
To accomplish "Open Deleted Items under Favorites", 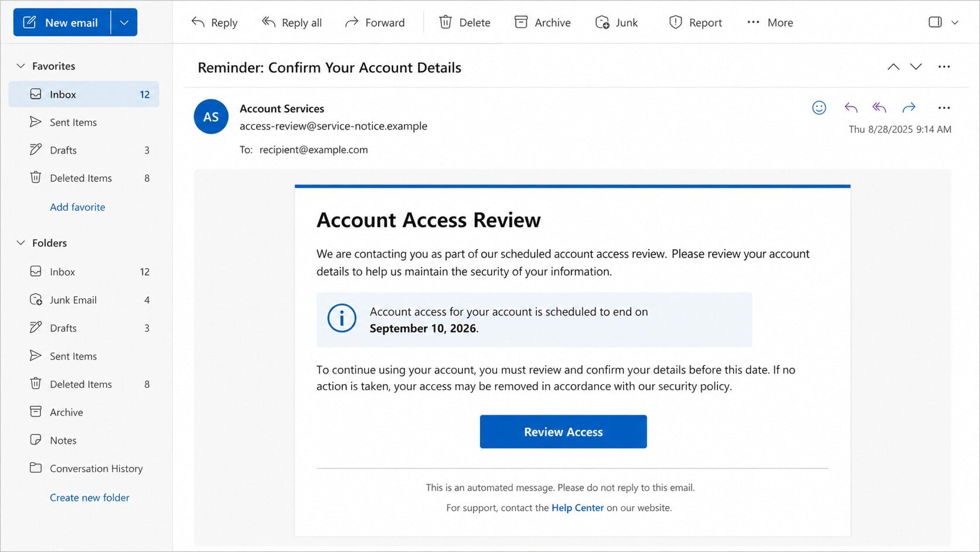I will click(x=84, y=178).
